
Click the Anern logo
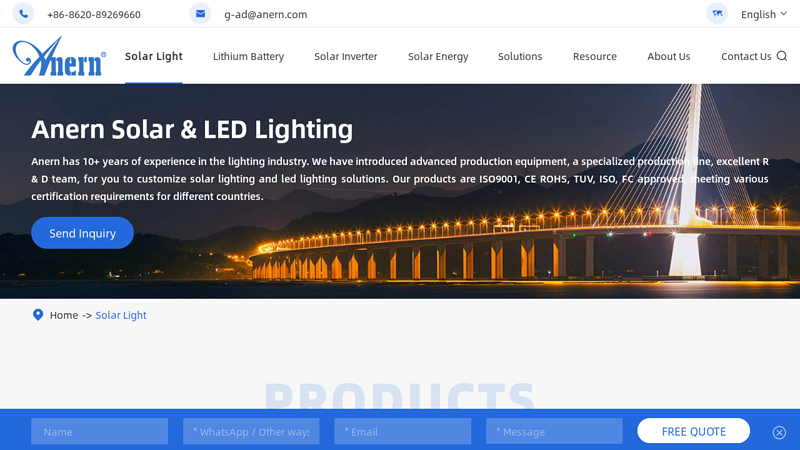click(x=59, y=56)
